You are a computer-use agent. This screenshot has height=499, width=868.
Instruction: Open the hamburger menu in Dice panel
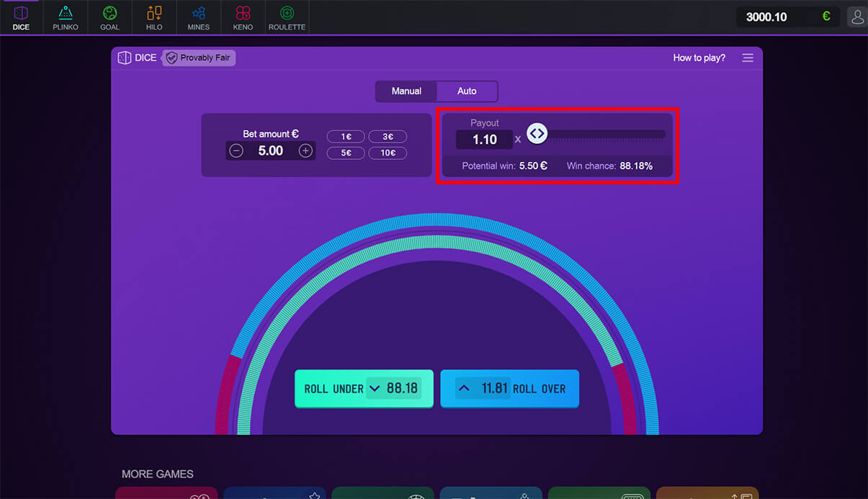[x=748, y=58]
